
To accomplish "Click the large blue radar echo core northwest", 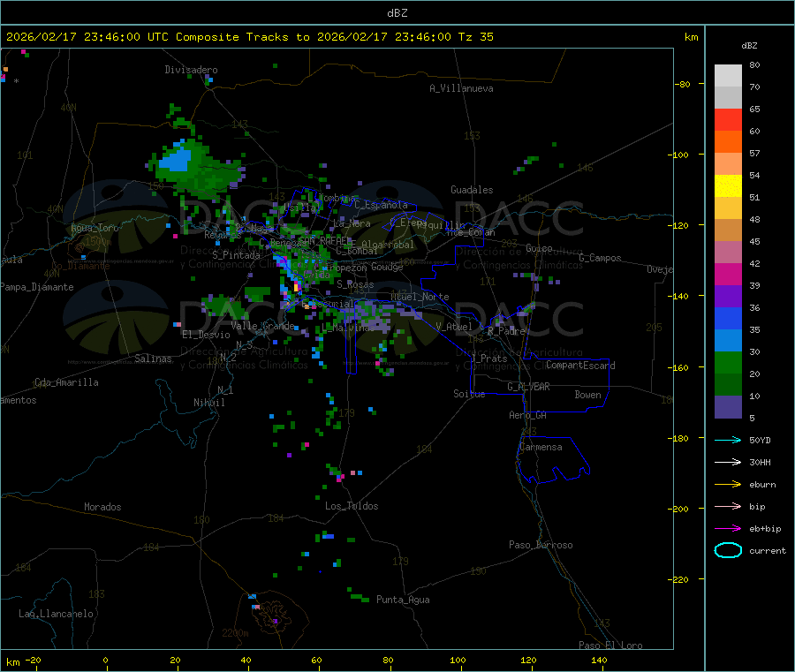I will (176, 159).
